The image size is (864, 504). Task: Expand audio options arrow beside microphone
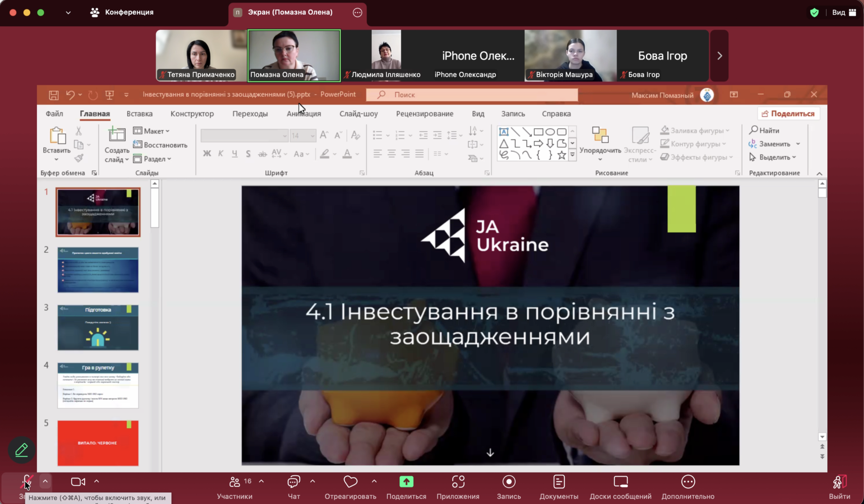pos(45,481)
